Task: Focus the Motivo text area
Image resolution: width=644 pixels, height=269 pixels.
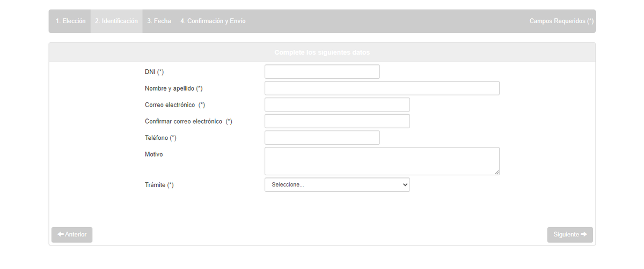Action: click(x=382, y=161)
